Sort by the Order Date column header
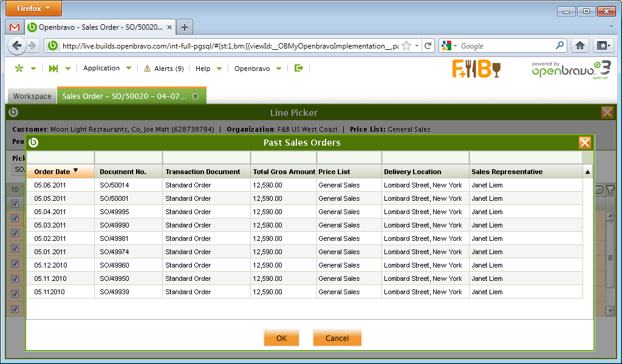This screenshot has width=622, height=364. 52,172
